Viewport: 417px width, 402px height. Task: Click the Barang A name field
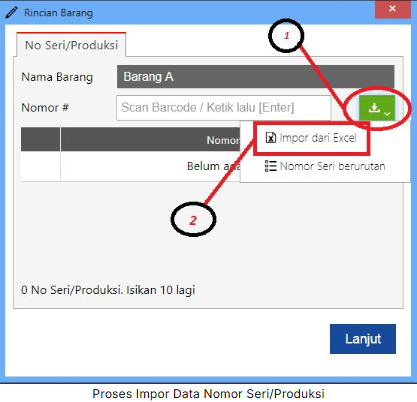pos(255,77)
